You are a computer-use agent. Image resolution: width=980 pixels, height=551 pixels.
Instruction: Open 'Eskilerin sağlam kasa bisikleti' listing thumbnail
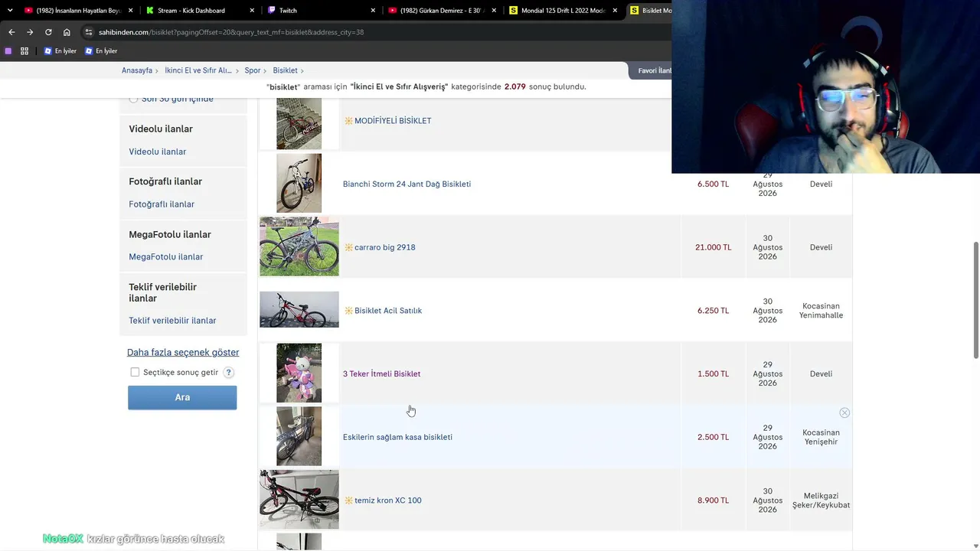pyautogui.click(x=299, y=436)
